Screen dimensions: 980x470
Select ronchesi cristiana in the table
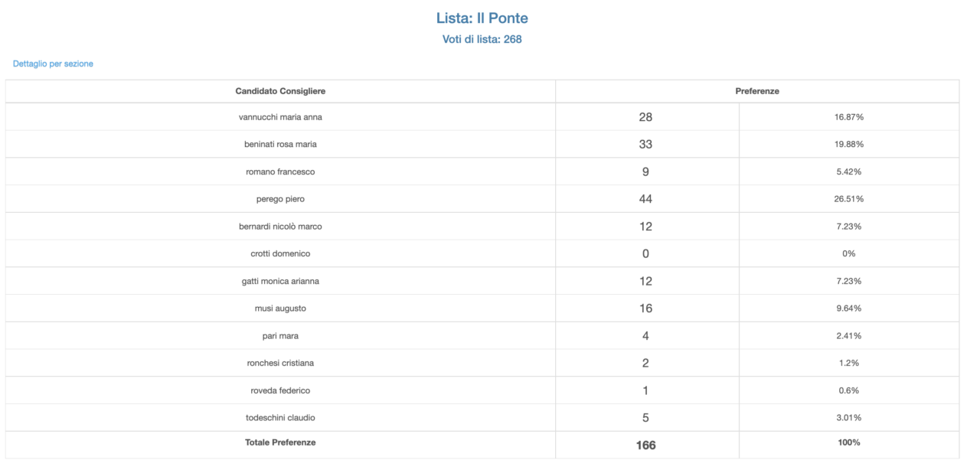coord(280,363)
